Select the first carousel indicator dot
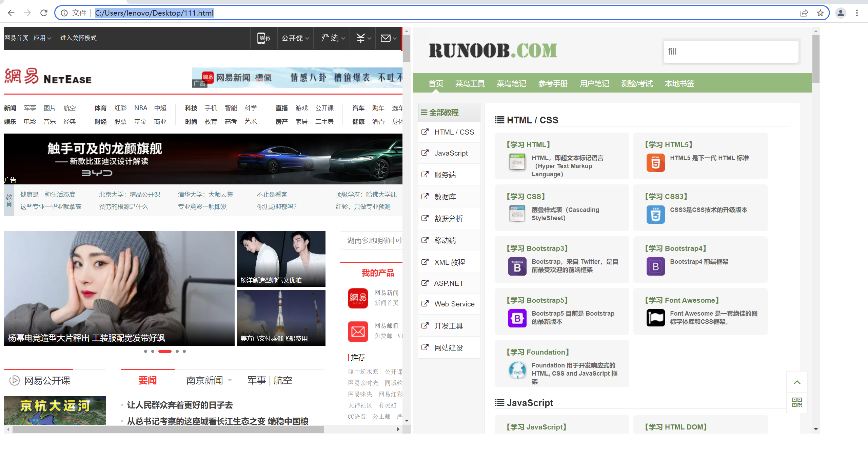The height and width of the screenshot is (460, 868). click(145, 351)
